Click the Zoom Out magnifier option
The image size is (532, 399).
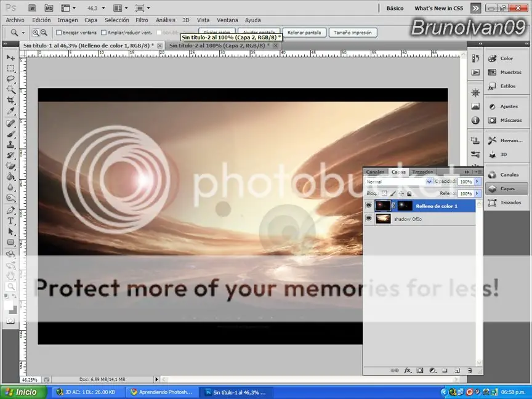click(x=44, y=33)
